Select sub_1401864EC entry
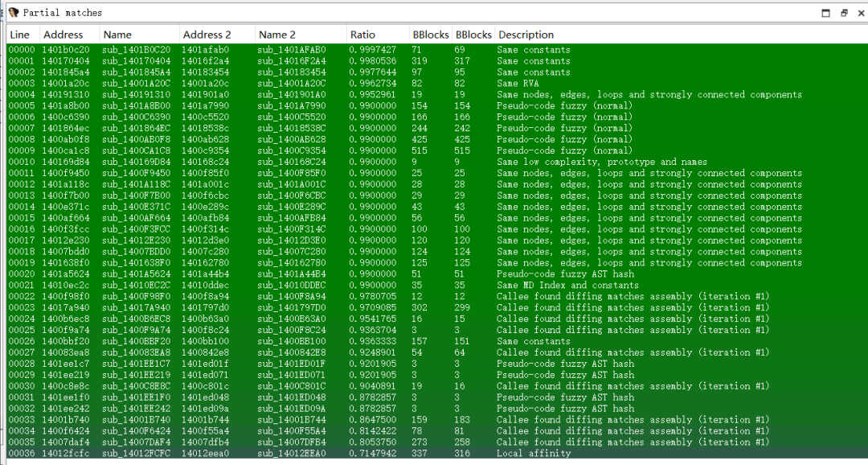868x465 pixels. click(x=136, y=128)
